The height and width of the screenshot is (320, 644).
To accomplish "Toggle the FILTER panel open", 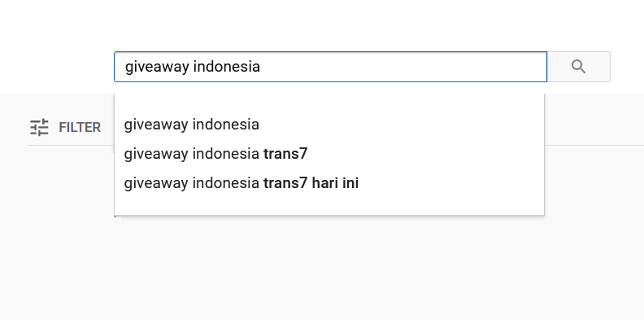I will [65, 128].
